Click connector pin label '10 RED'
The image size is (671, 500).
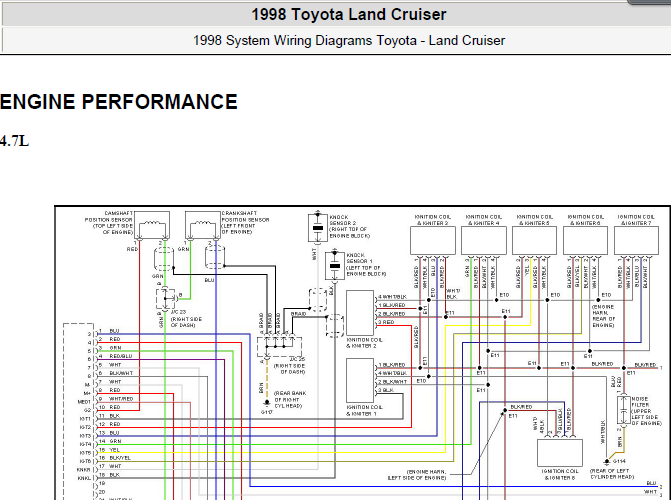110,407
